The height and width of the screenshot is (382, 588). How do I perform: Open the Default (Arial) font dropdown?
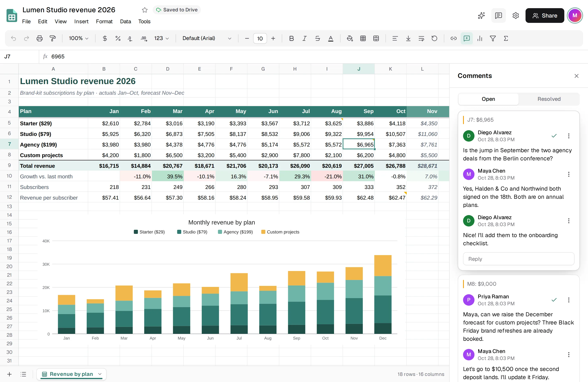pyautogui.click(x=207, y=38)
